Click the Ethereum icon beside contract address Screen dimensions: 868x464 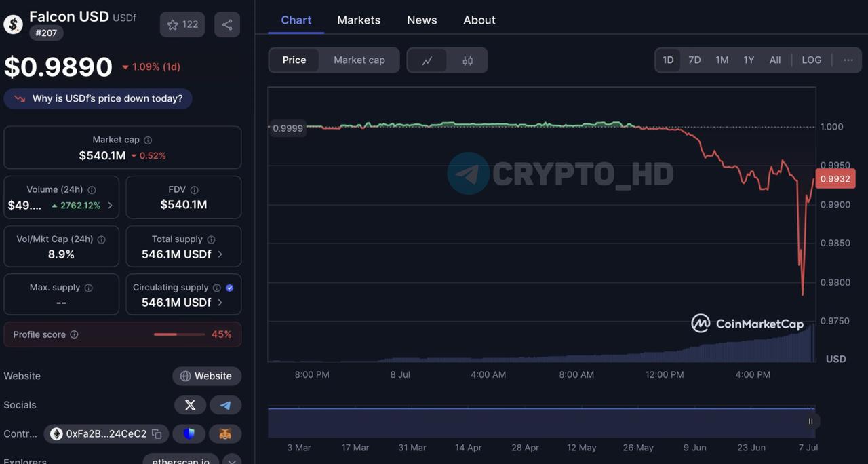pyautogui.click(x=56, y=433)
